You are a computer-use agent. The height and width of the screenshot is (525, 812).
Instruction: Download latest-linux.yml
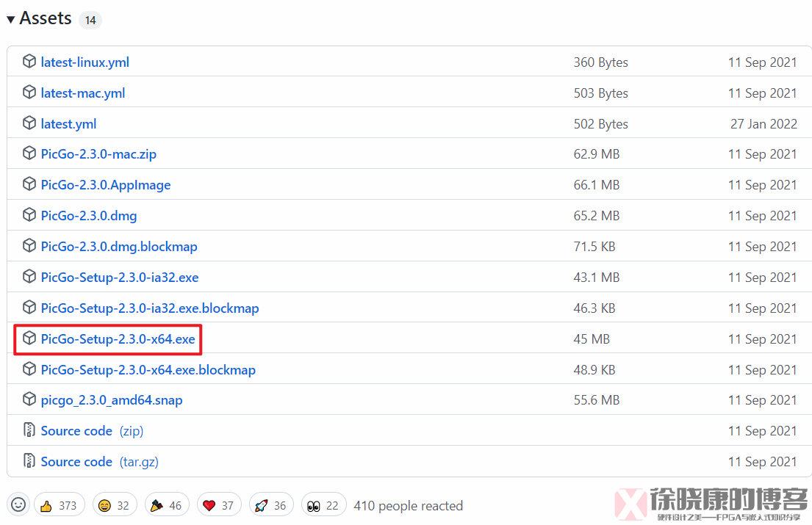pyautogui.click(x=85, y=62)
